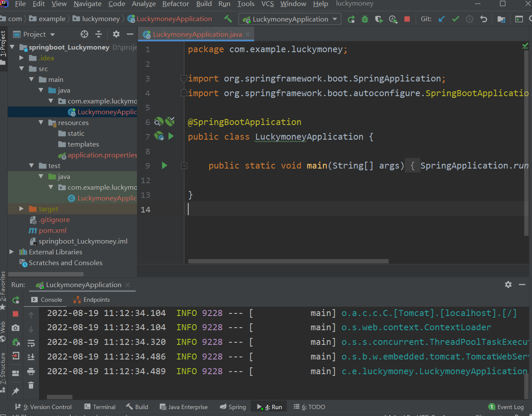Viewport: 532px width, 416px height.
Task: Toggle the 2: Favorites side tool window
Action: [x=3, y=290]
